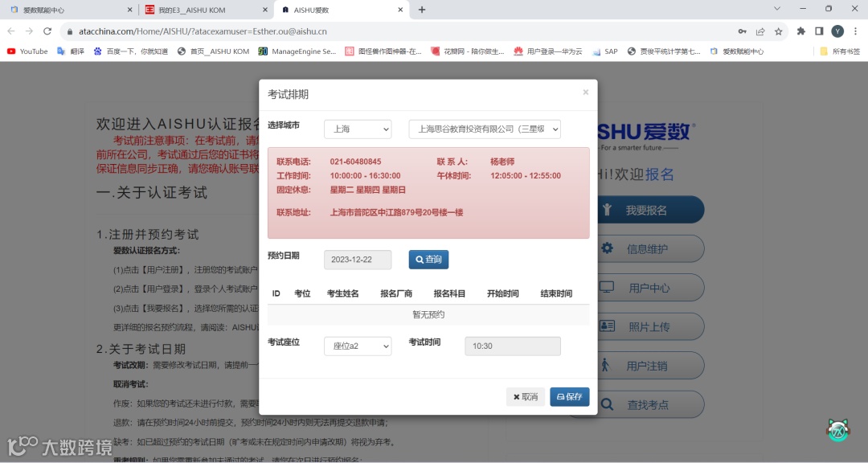
Task: Switch to 爱数赋能中心 tab
Action: click(69, 10)
